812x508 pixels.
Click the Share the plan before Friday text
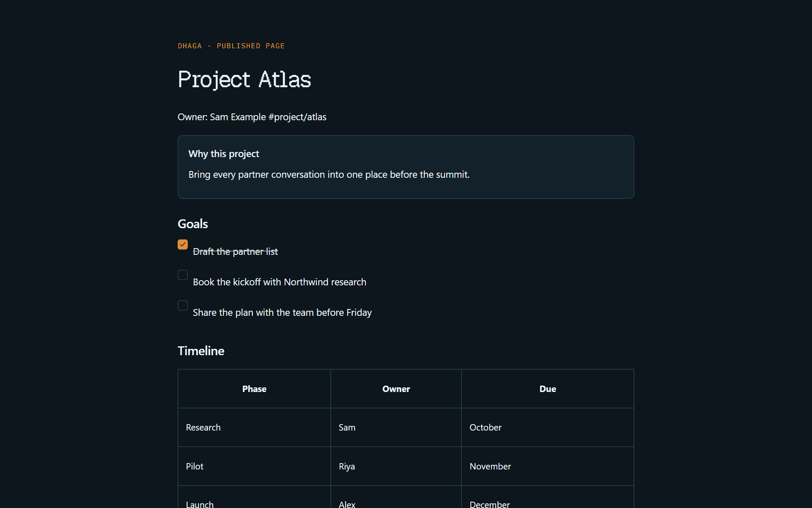click(283, 312)
